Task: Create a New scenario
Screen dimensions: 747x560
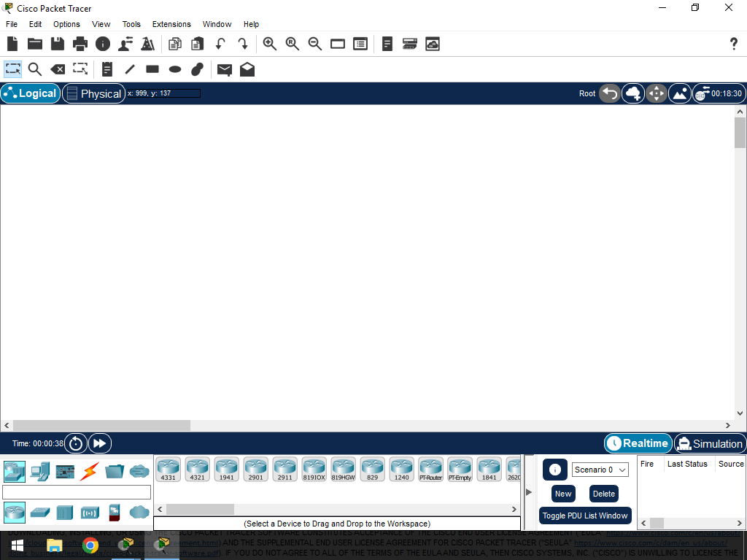Action: [x=562, y=494]
